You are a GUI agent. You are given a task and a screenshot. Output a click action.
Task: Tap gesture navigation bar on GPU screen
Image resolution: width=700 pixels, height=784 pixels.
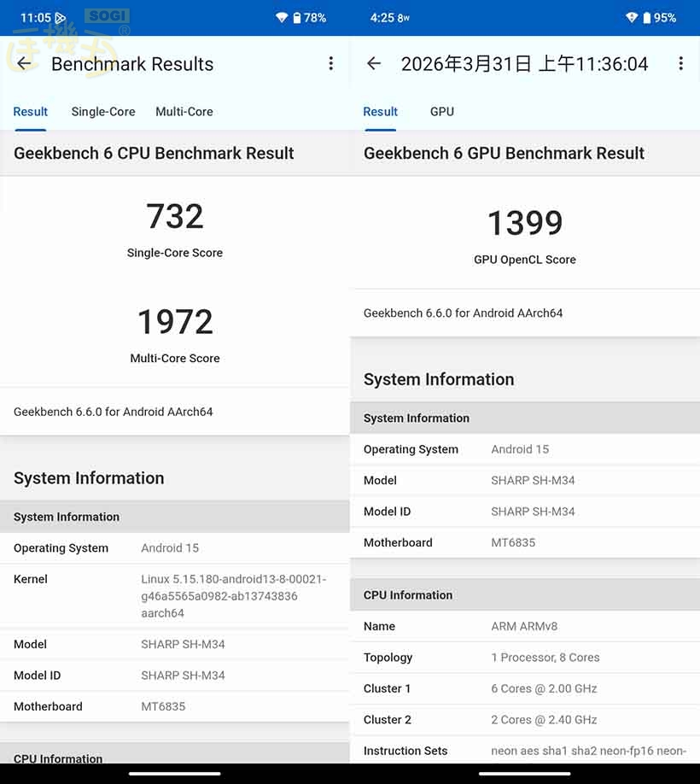525,774
